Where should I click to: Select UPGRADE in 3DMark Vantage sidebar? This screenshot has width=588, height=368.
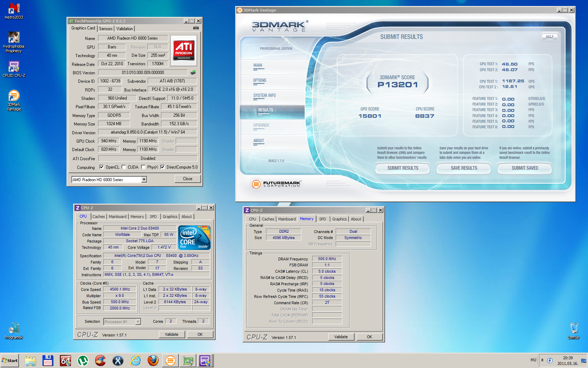261,125
